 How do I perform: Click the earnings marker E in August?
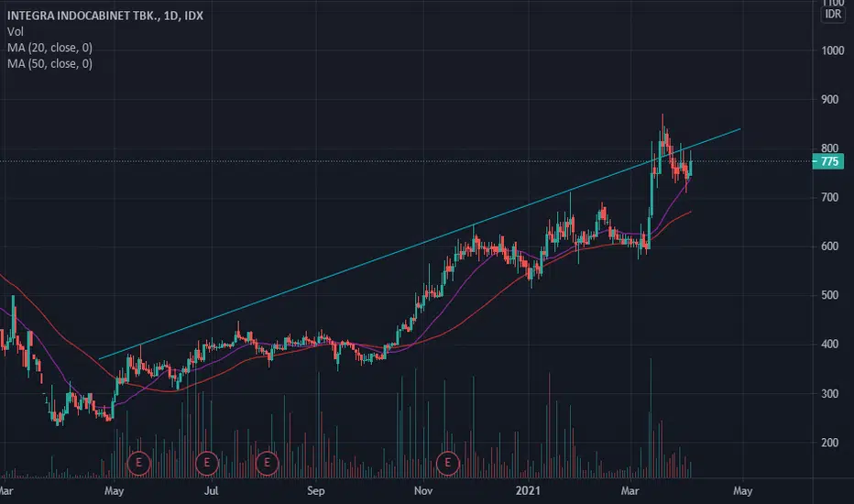tap(267, 463)
